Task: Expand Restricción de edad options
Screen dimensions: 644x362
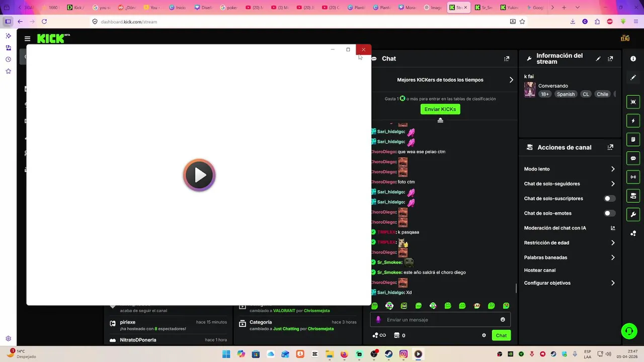Action: point(613,243)
